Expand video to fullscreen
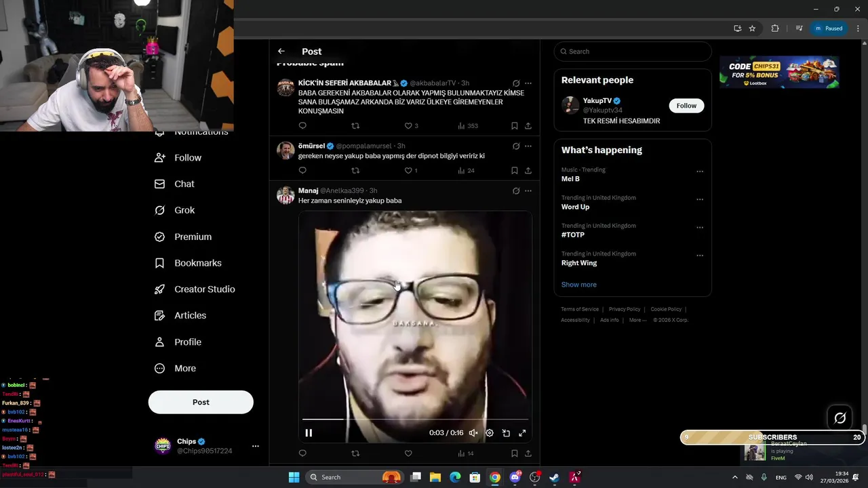The height and width of the screenshot is (488, 868). click(x=522, y=432)
